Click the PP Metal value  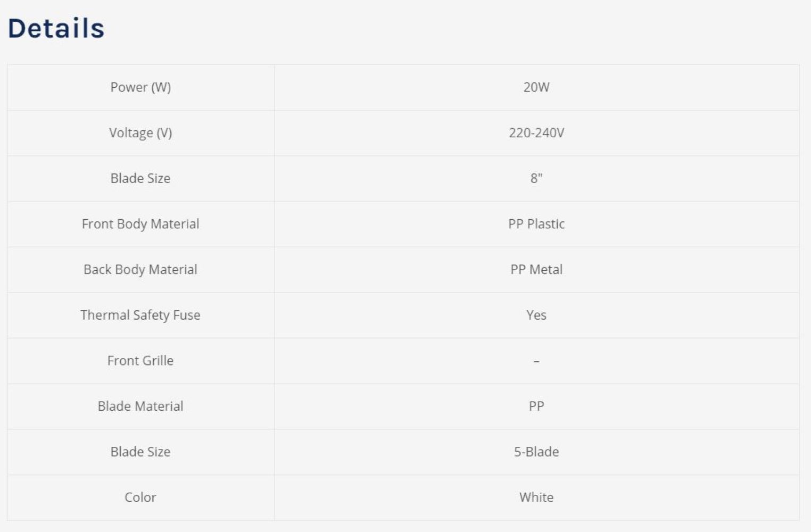(x=536, y=270)
